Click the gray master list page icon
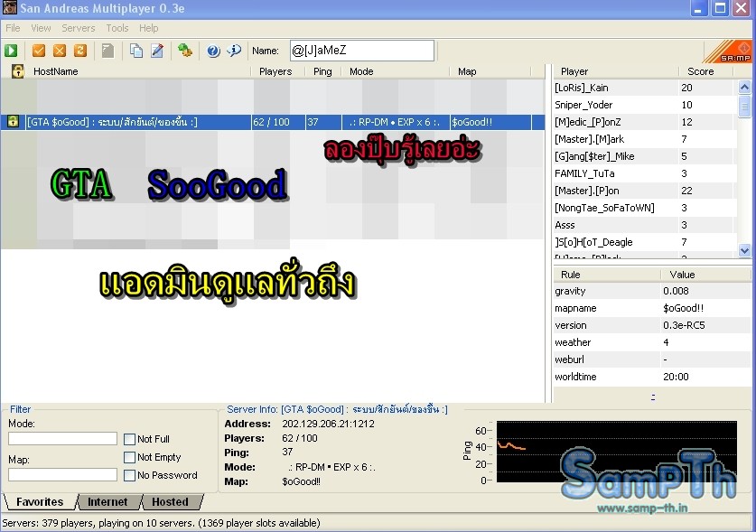This screenshot has width=756, height=532. (x=108, y=51)
